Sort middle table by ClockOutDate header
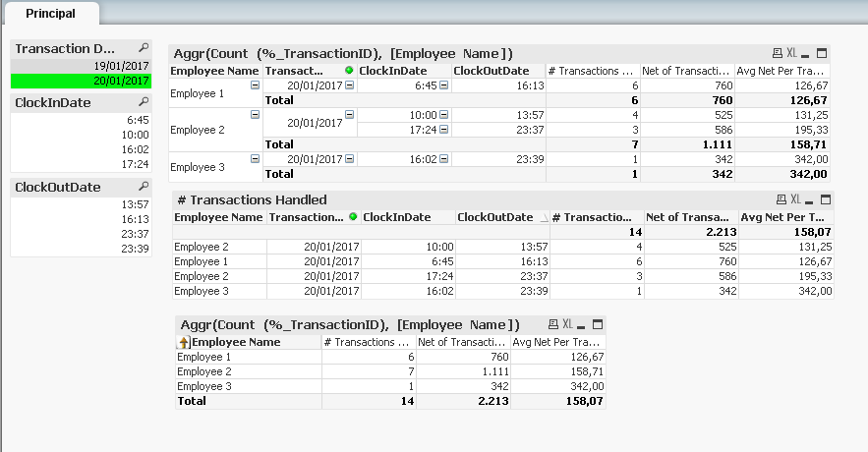The width and height of the screenshot is (868, 452). pyautogui.click(x=502, y=217)
